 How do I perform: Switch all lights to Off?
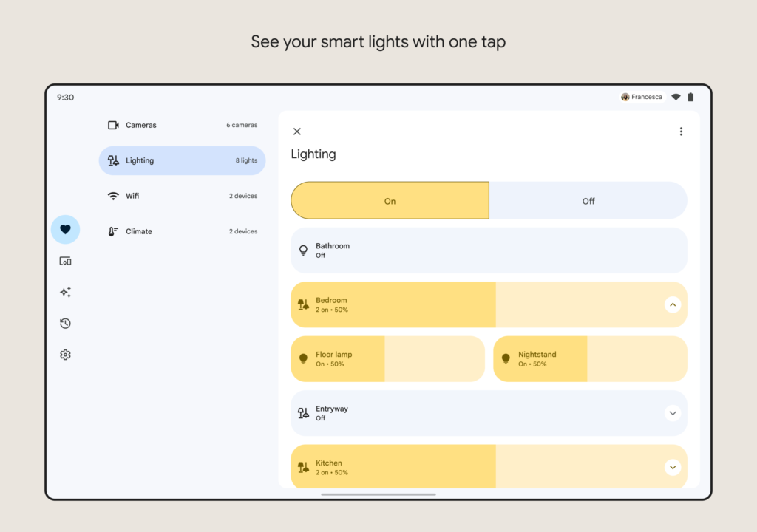pyautogui.click(x=588, y=200)
